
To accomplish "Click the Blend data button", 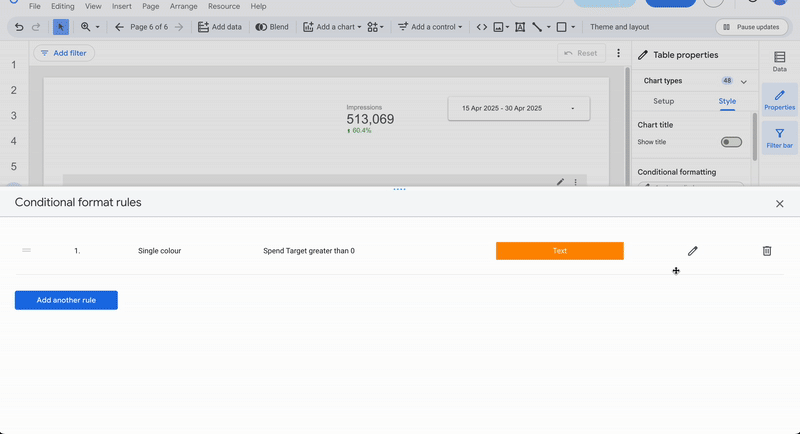I will [272, 27].
